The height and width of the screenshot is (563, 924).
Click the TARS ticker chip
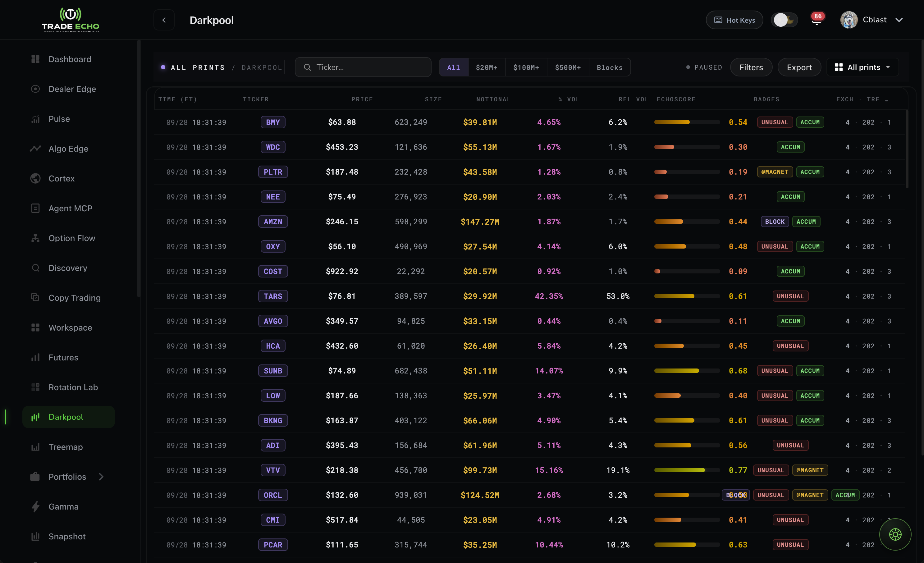coord(272,296)
